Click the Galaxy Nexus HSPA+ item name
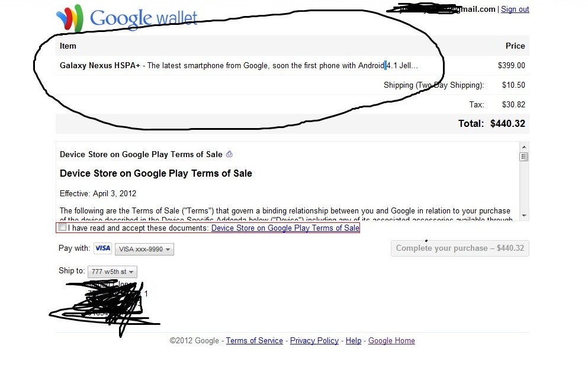 tap(99, 65)
